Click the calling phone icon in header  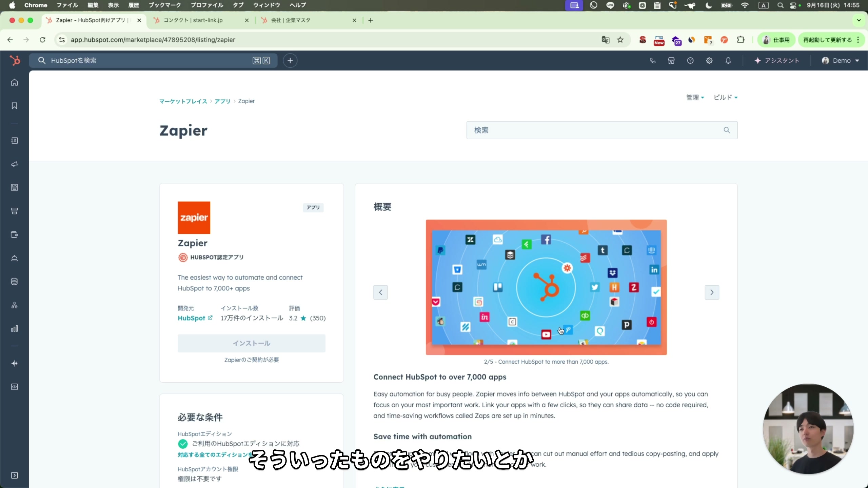652,61
